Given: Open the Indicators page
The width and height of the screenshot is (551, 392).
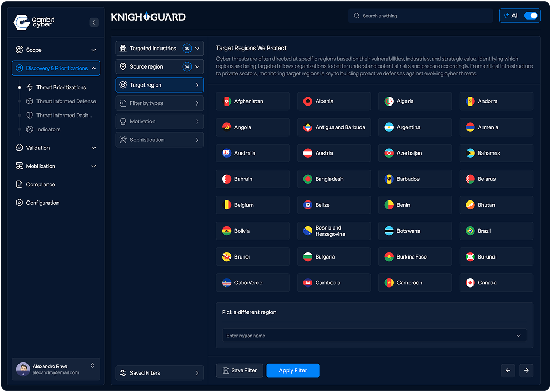Looking at the screenshot, I should point(44,129).
